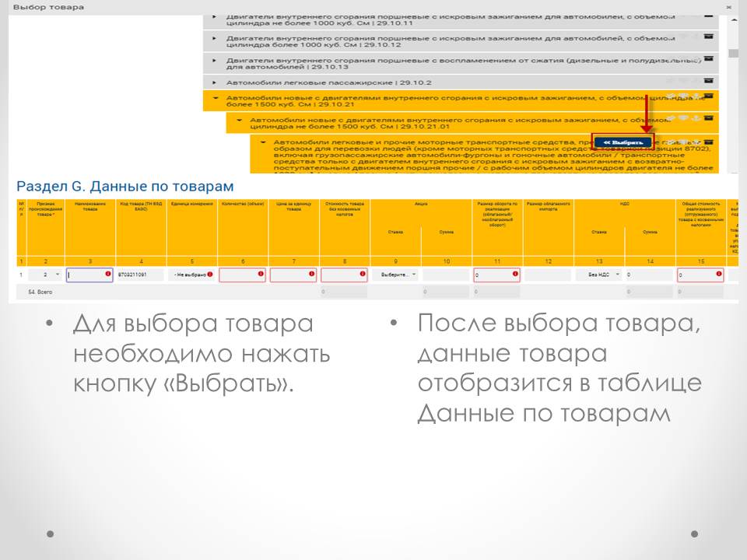This screenshot has width=747, height=560.
Task: Click the dialog's vertical scrollbar thumb
Action: point(732,53)
